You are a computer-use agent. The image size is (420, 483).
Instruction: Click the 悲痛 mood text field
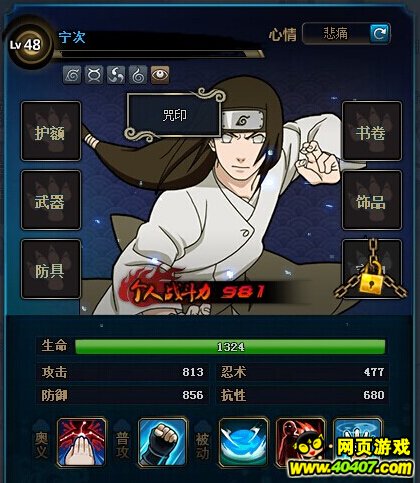(x=336, y=33)
